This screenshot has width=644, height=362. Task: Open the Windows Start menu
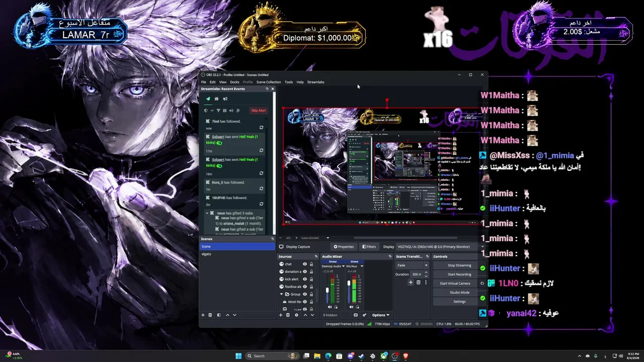[x=238, y=356]
